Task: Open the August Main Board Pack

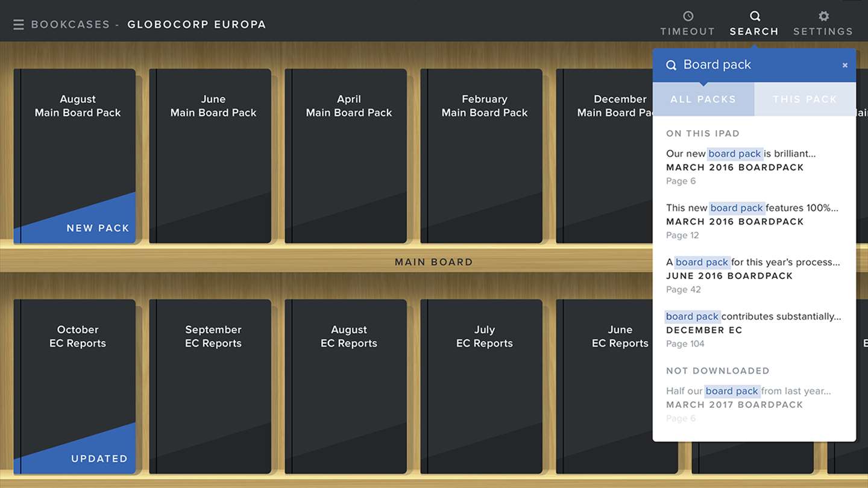Action: click(x=75, y=156)
